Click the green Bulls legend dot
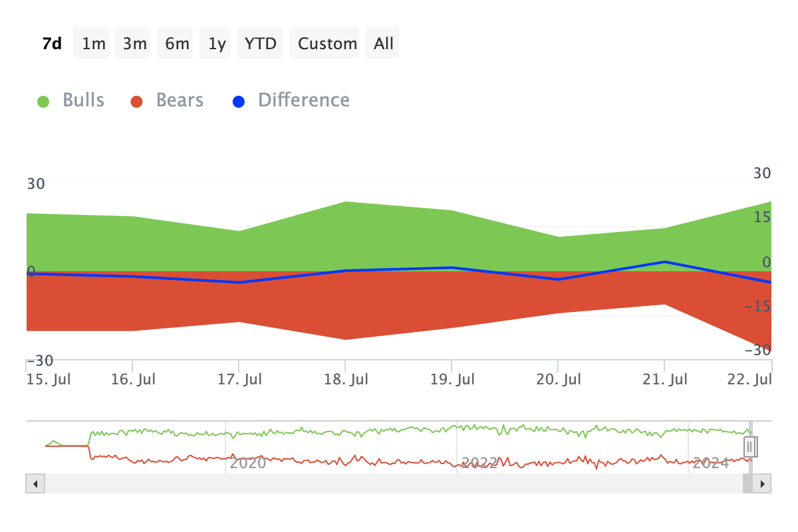The image size is (798, 532). coord(44,102)
